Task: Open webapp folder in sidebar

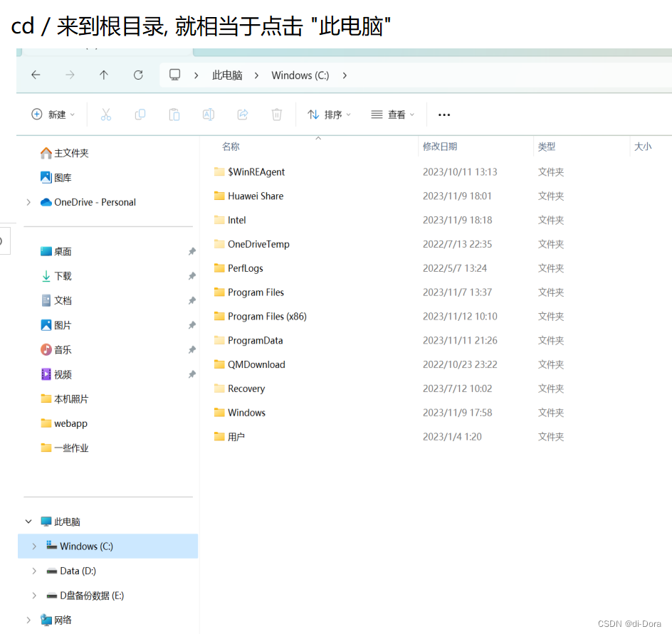Action: (64, 423)
